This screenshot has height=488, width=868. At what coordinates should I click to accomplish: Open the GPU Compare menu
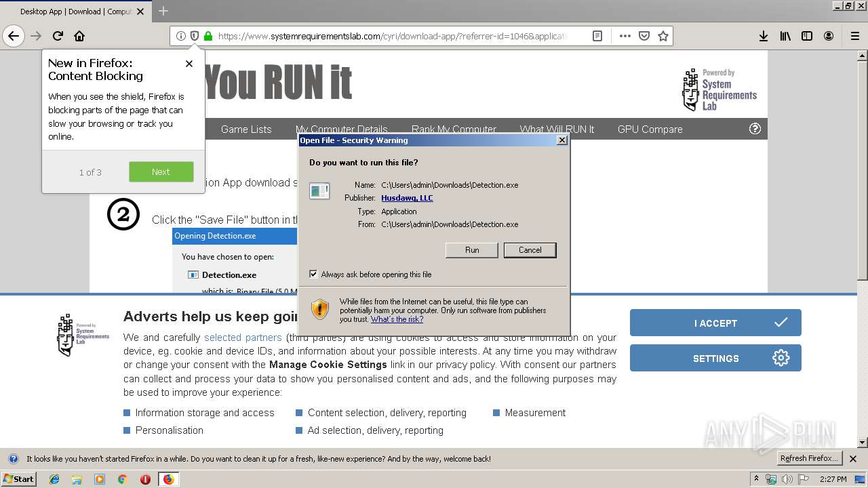coord(650,129)
